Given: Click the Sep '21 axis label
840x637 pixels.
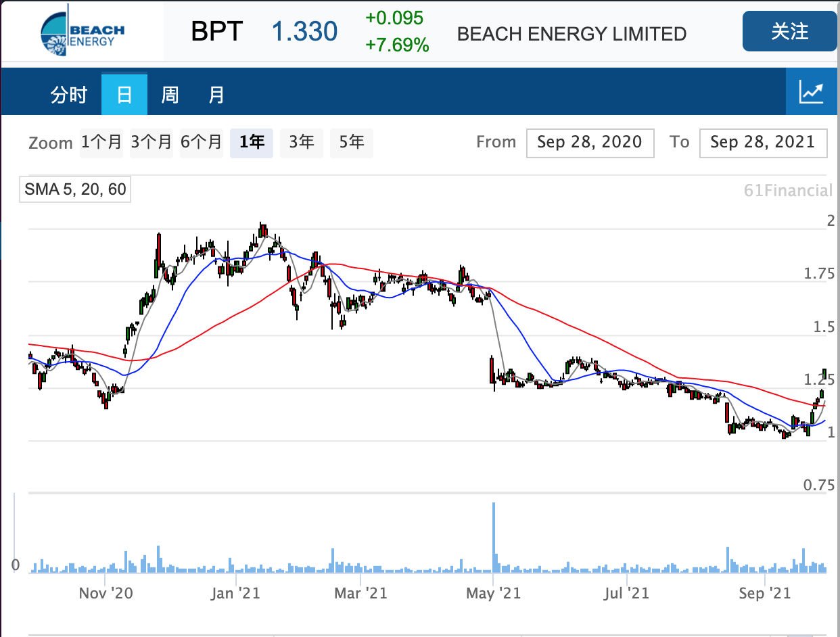Looking at the screenshot, I should 764,593.
